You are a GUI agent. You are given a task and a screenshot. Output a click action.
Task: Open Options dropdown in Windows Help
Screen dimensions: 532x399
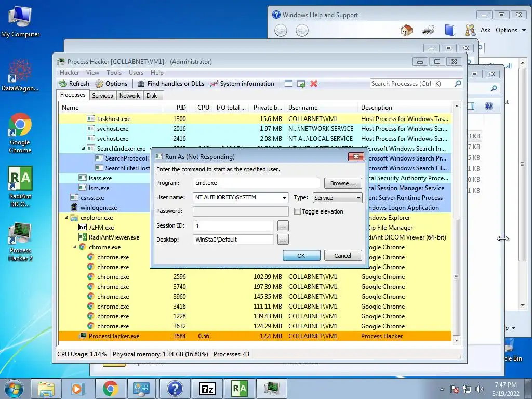(x=510, y=30)
